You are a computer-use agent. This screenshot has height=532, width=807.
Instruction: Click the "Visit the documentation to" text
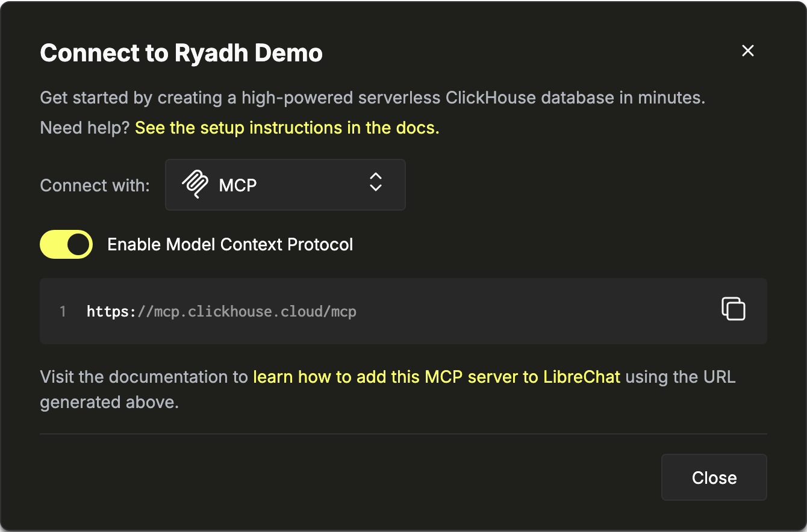[144, 377]
